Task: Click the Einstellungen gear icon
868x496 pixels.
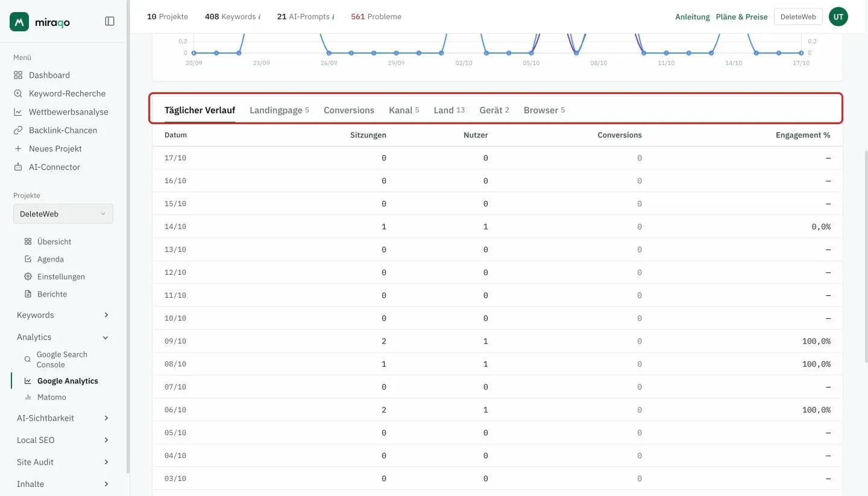Action: (x=28, y=277)
